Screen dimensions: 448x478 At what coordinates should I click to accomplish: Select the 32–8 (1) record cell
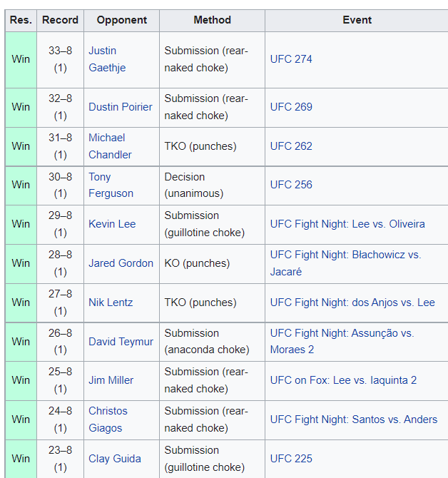point(60,107)
